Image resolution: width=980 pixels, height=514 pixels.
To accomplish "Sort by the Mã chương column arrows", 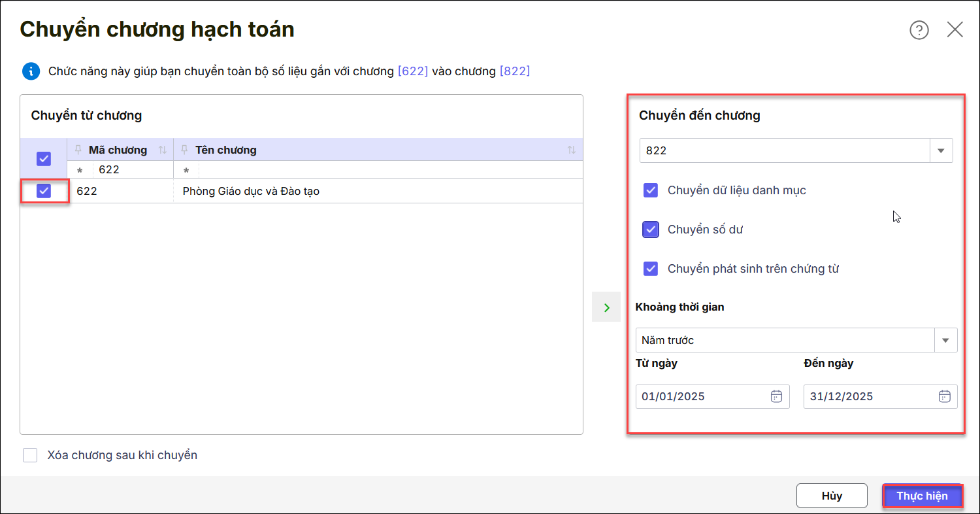I will click(163, 150).
